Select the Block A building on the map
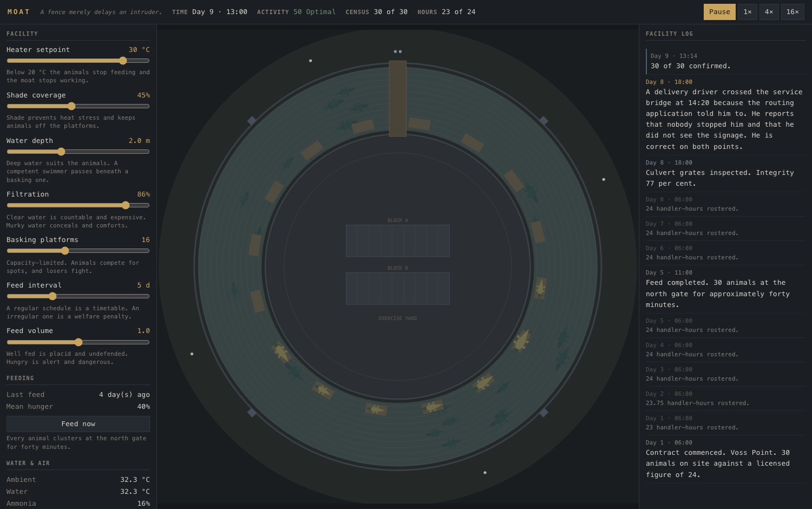 coord(397,240)
